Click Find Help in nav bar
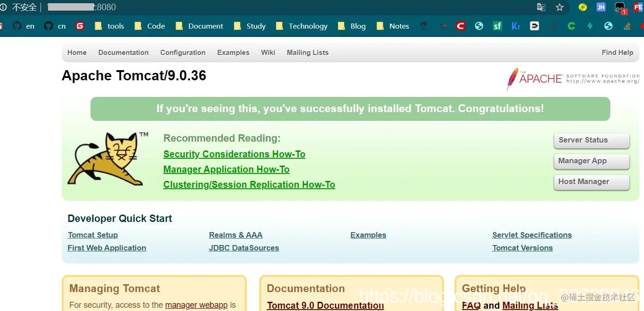This screenshot has width=644, height=311. coord(617,53)
